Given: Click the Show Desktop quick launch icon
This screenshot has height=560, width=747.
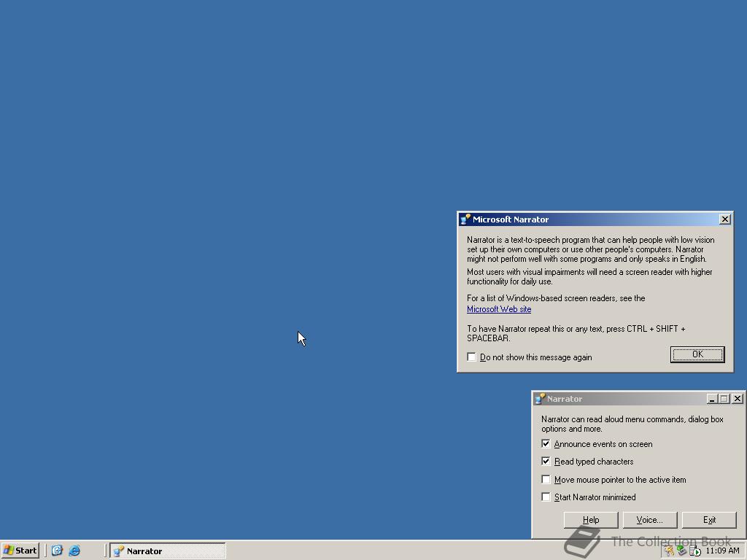Looking at the screenshot, I should 57,551.
